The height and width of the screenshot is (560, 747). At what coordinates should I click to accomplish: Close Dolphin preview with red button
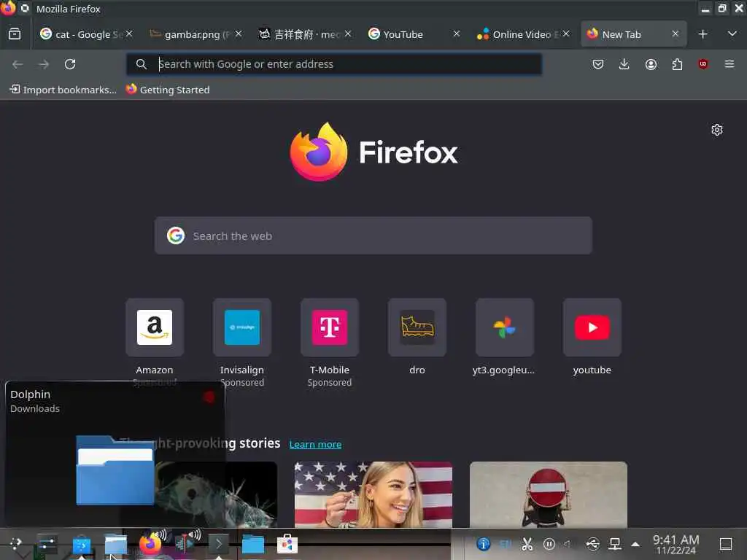point(209,397)
